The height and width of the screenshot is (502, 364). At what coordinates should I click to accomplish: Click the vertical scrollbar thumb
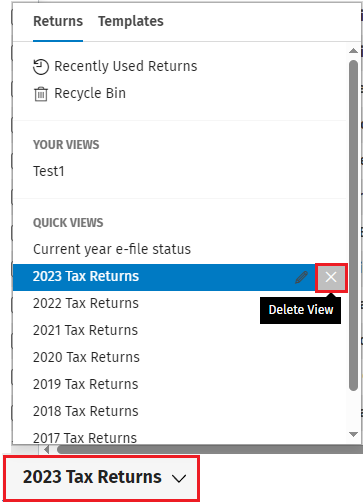coord(353,225)
